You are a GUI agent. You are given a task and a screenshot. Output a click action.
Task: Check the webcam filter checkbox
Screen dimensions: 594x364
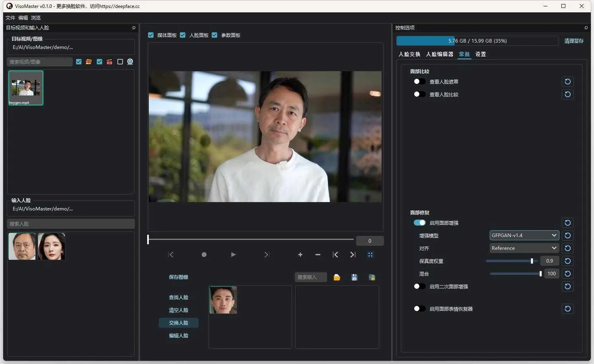[120, 62]
